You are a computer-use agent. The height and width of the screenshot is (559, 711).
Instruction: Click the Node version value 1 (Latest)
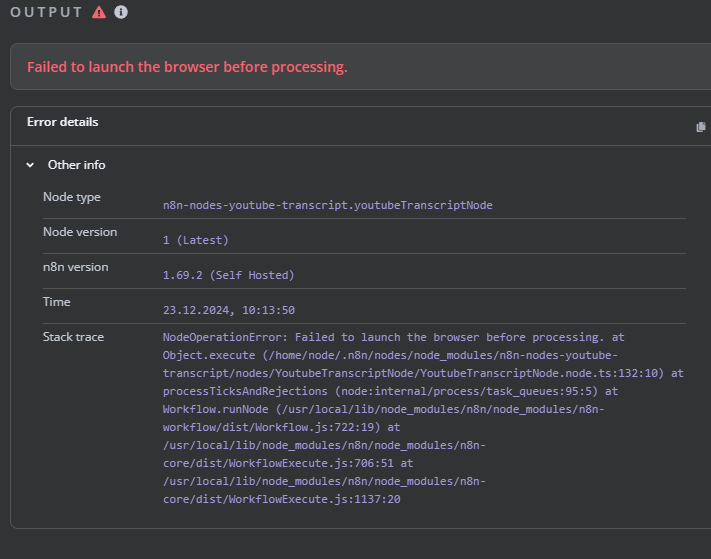(x=195, y=240)
